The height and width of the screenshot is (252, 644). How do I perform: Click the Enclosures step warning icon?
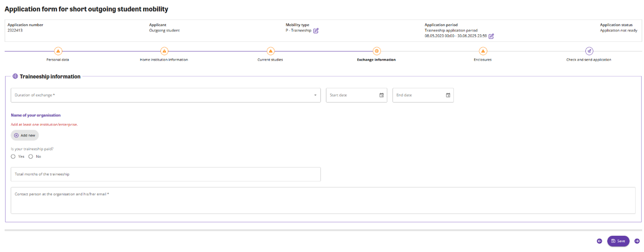pyautogui.click(x=483, y=51)
